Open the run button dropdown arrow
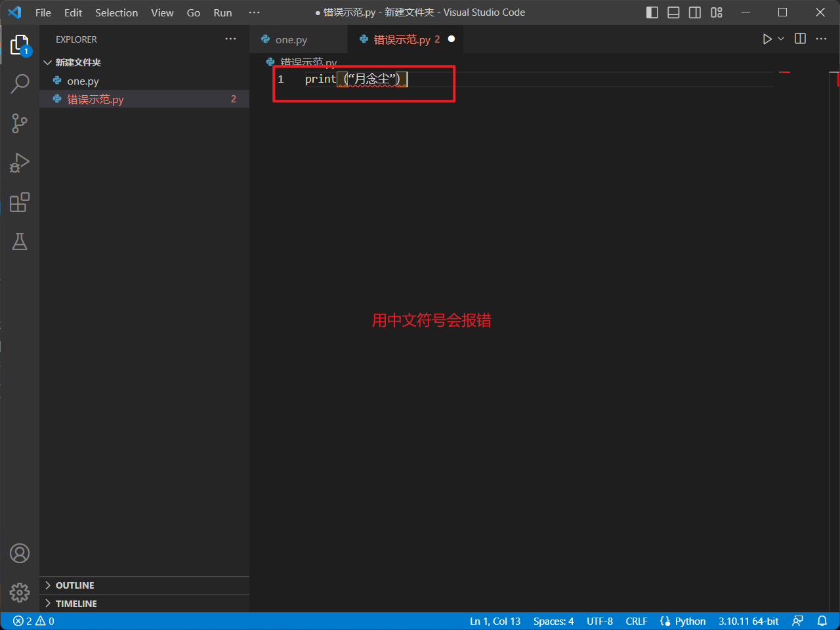Image resolution: width=840 pixels, height=630 pixels. pos(781,39)
